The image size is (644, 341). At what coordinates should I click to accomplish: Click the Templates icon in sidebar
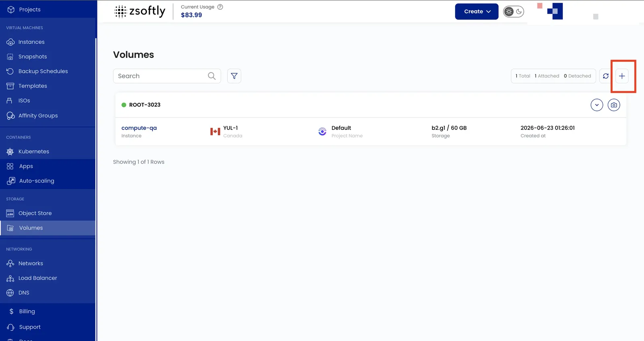click(10, 86)
